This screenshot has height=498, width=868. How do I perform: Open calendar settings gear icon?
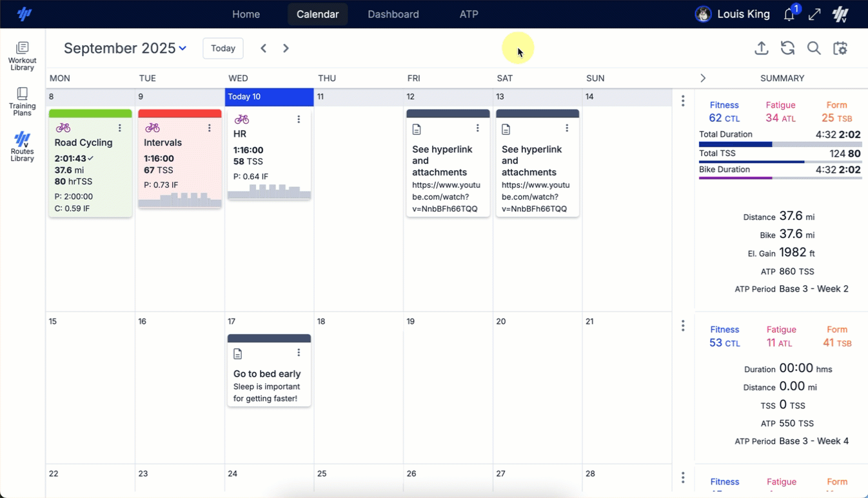tap(840, 48)
